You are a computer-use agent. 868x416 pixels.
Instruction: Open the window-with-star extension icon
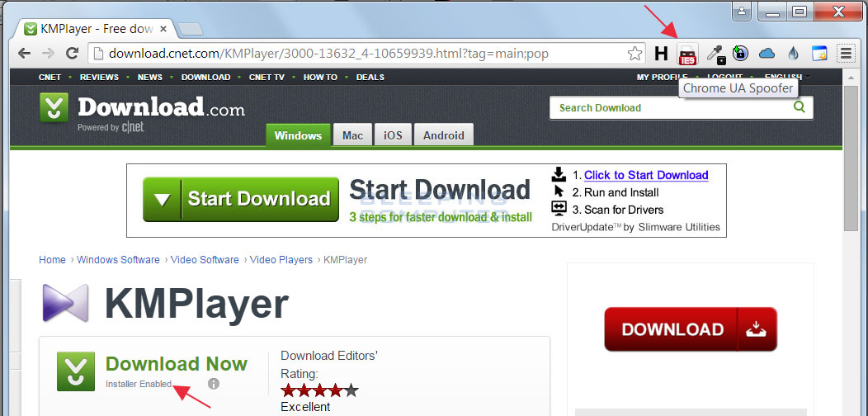pos(819,53)
